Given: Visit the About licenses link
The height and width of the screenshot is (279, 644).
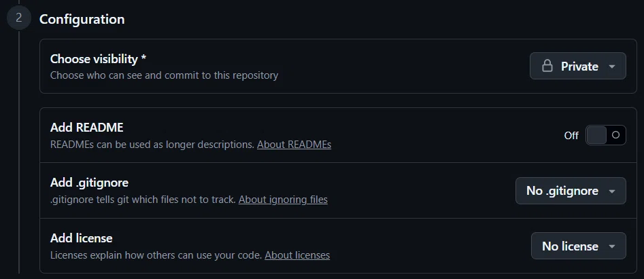Looking at the screenshot, I should 297,255.
